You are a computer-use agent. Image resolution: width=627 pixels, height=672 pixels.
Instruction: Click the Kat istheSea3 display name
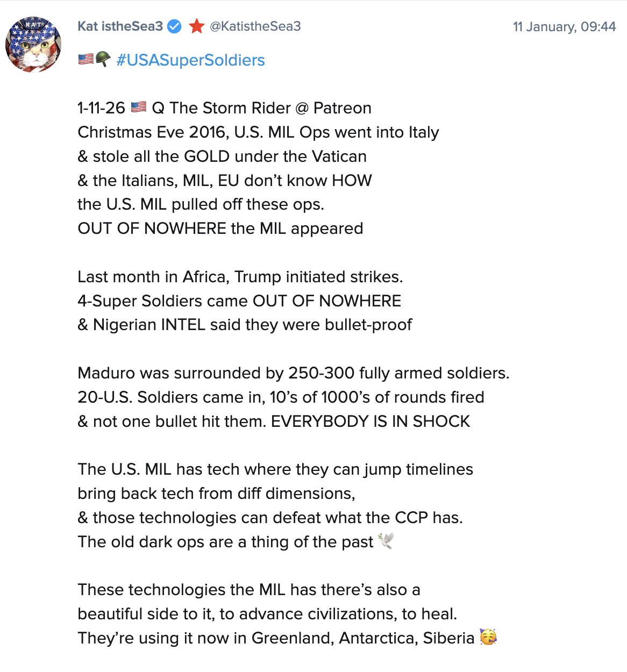pos(120,26)
